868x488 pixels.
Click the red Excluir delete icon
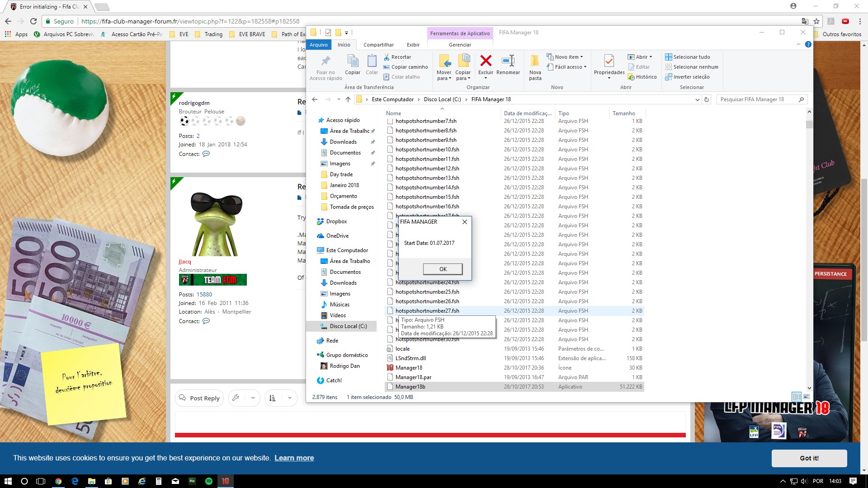click(486, 61)
